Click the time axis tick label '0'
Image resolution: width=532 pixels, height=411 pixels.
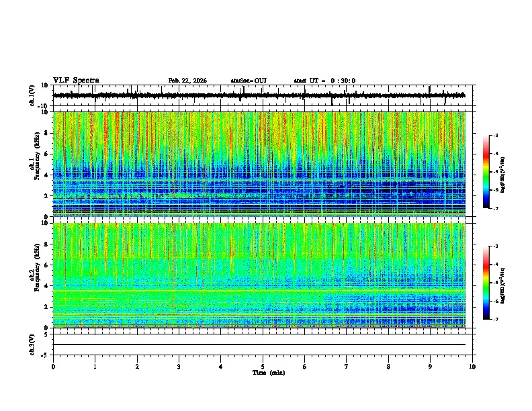[x=53, y=367]
